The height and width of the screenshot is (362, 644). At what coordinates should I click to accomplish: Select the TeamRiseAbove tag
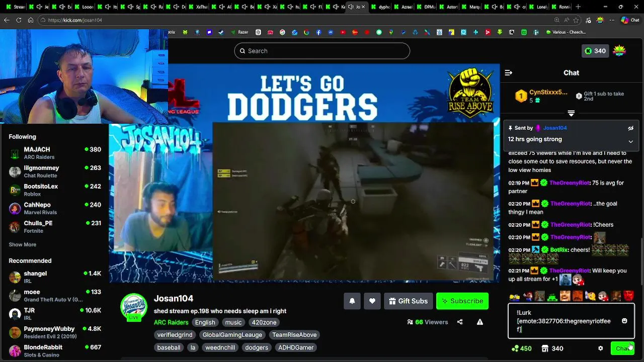click(x=294, y=335)
